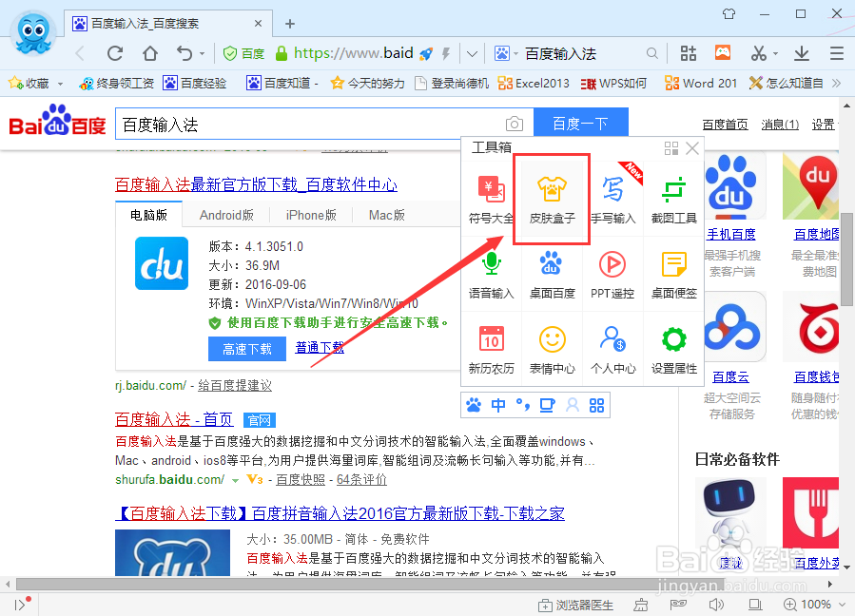
Task: Expand shurufa.baidu.com result dropdown arrow
Action: [235, 481]
